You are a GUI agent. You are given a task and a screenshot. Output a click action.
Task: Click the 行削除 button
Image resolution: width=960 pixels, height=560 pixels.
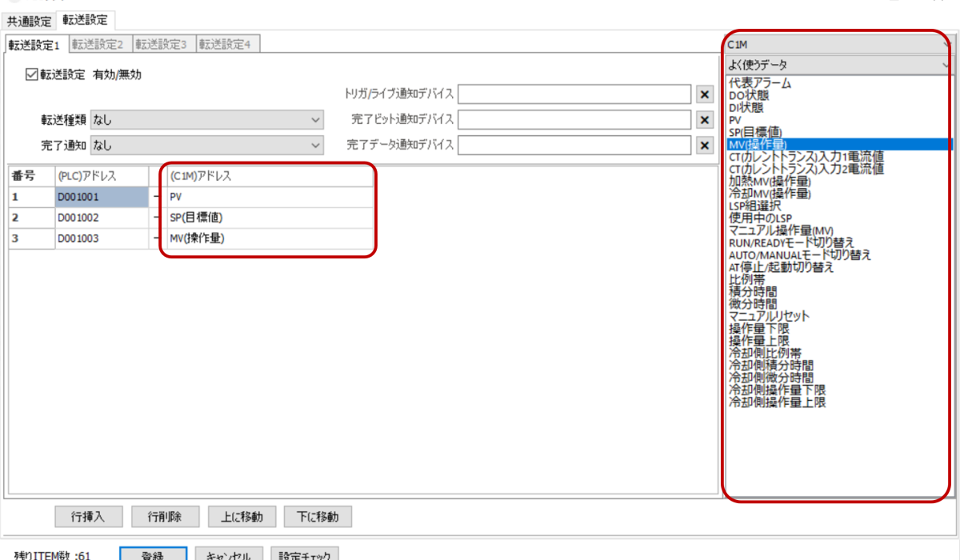click(x=164, y=516)
